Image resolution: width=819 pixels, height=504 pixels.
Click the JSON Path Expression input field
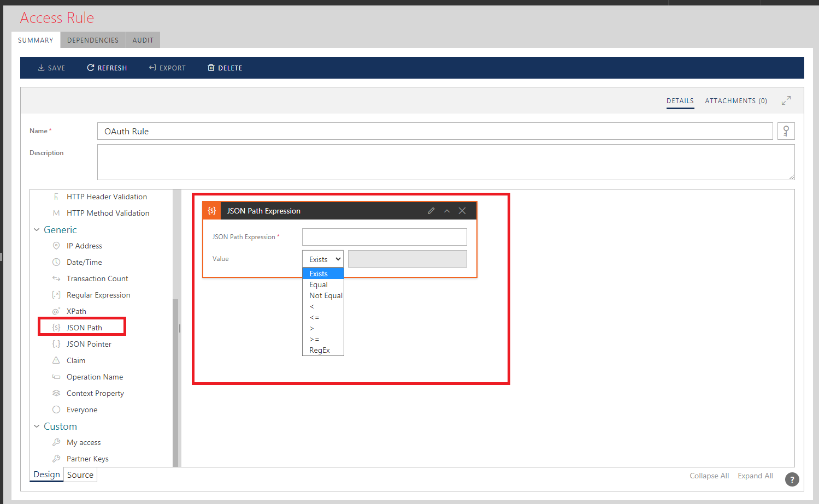pos(384,237)
